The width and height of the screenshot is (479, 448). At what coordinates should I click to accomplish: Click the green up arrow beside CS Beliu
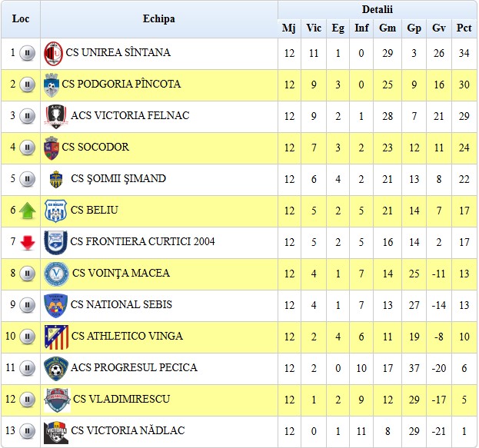[28, 211]
